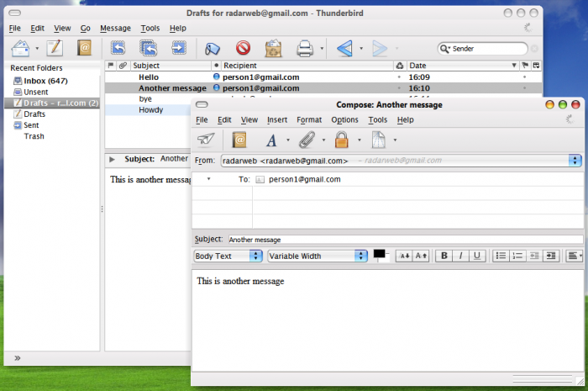Click the Reply All icon in main toolbar
Viewport: 588px width, 391px height.
pyautogui.click(x=149, y=48)
